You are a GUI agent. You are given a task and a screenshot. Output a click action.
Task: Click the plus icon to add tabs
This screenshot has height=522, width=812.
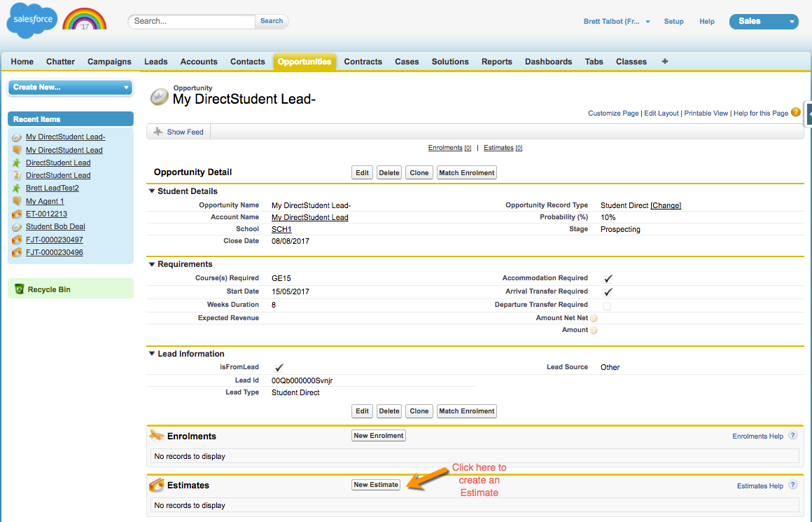coord(664,61)
